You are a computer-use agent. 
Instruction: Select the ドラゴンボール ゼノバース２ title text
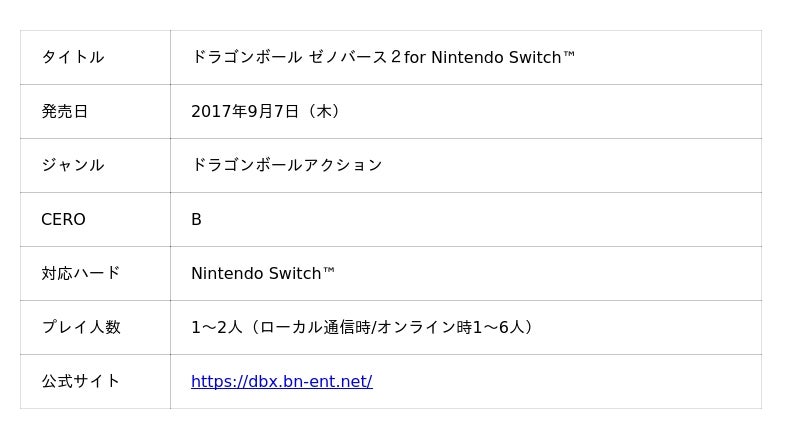(x=295, y=57)
